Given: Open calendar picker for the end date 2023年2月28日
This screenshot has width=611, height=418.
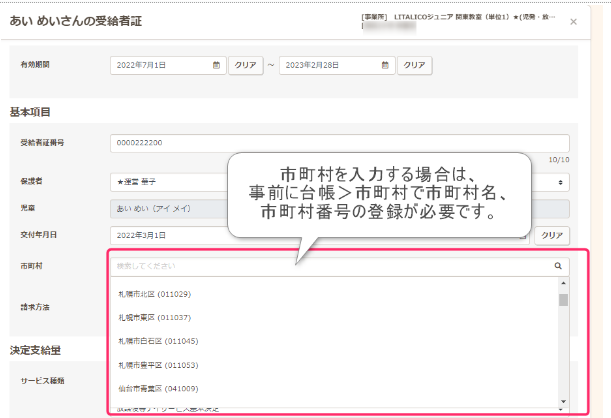Looking at the screenshot, I should (x=387, y=66).
